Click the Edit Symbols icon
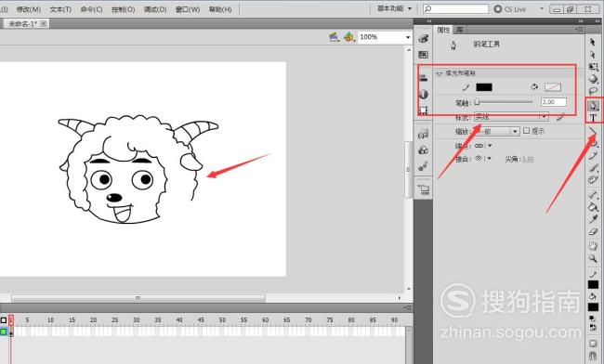Viewport: 604px width, 364px height. [349, 37]
